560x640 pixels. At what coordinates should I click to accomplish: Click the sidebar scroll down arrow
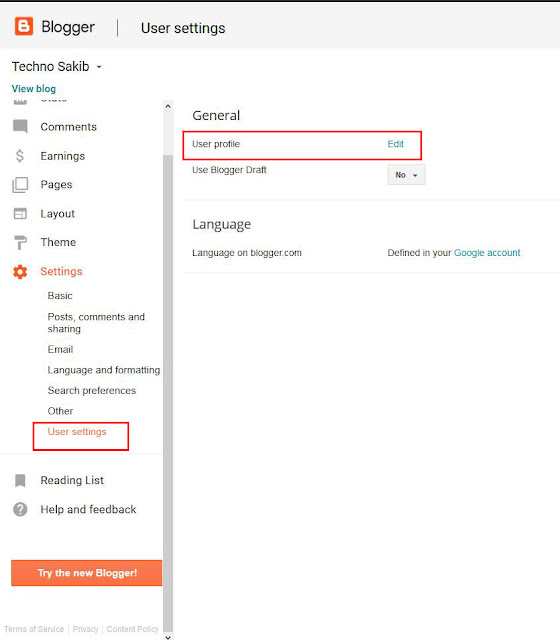168,636
